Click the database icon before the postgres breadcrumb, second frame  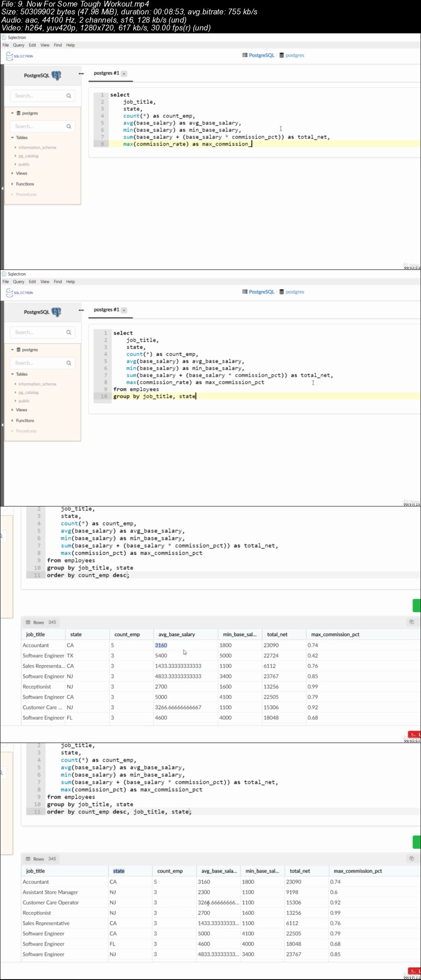[282, 292]
